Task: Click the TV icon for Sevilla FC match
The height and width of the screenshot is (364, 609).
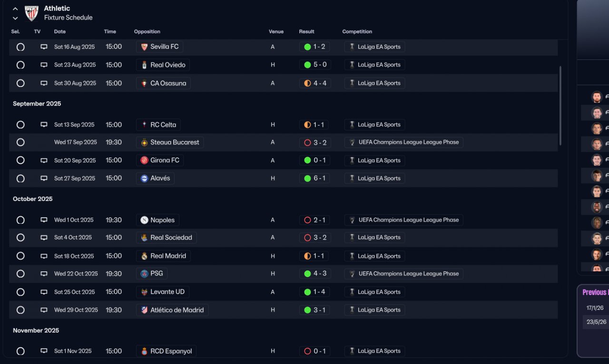Action: 44,47
